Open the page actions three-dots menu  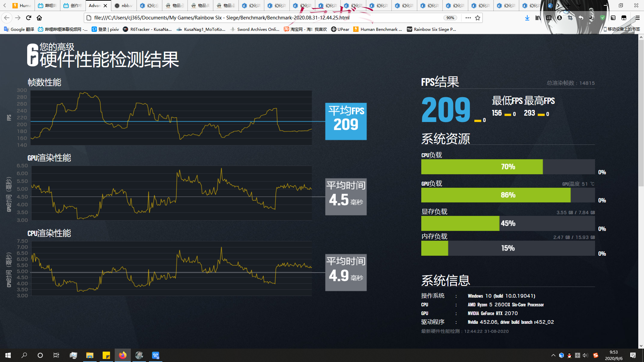tap(468, 18)
